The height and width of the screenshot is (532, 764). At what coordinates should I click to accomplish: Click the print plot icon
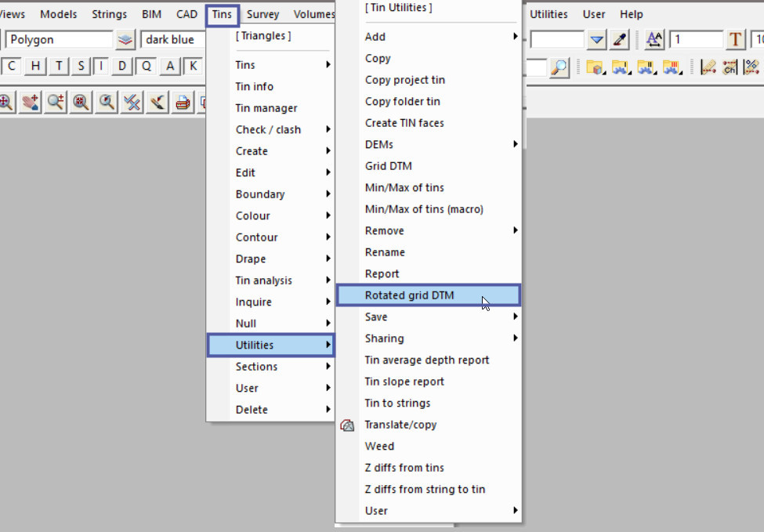(183, 102)
